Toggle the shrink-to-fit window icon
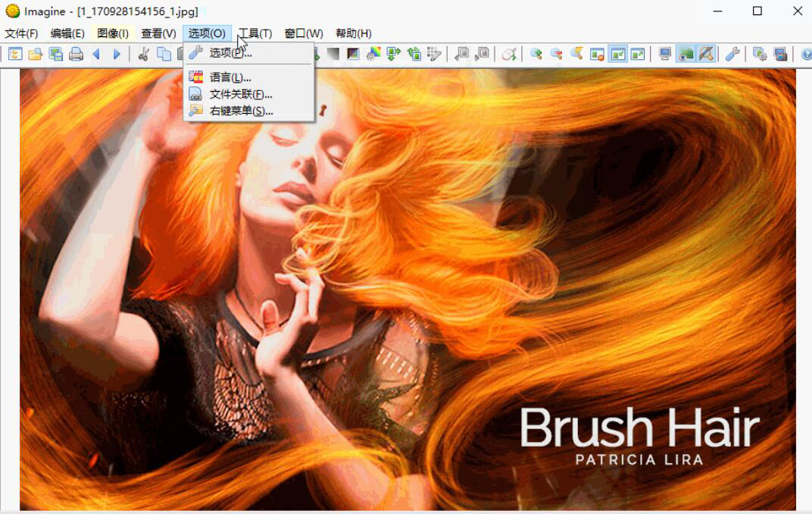The width and height of the screenshot is (812, 514). coord(618,54)
